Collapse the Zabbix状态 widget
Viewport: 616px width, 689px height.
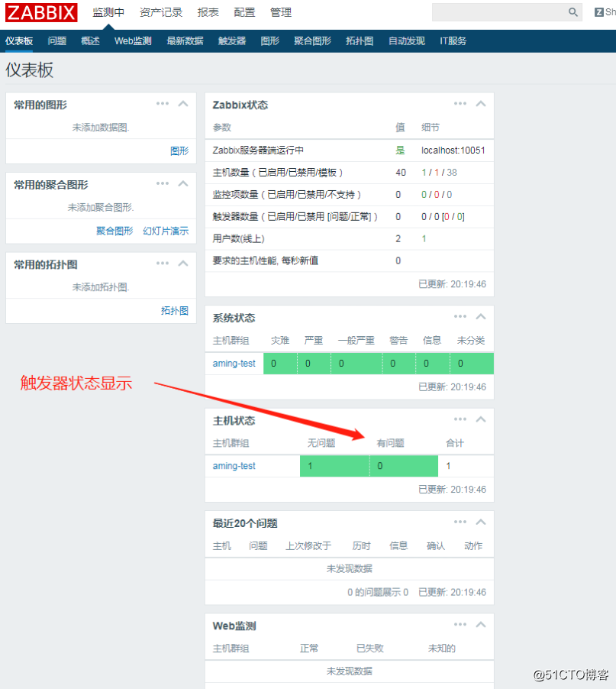point(481,104)
